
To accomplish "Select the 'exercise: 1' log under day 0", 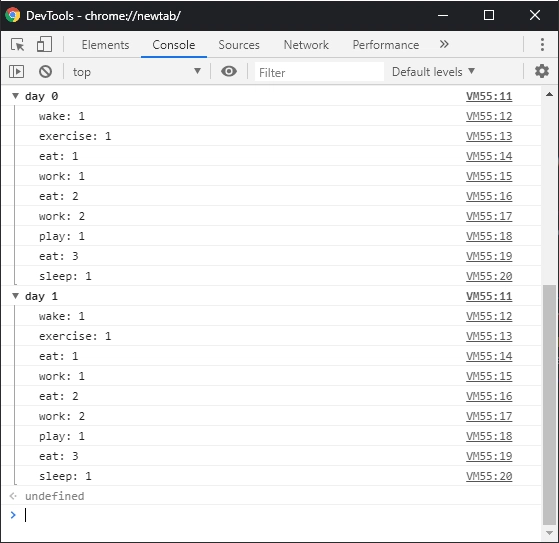I will point(75,136).
